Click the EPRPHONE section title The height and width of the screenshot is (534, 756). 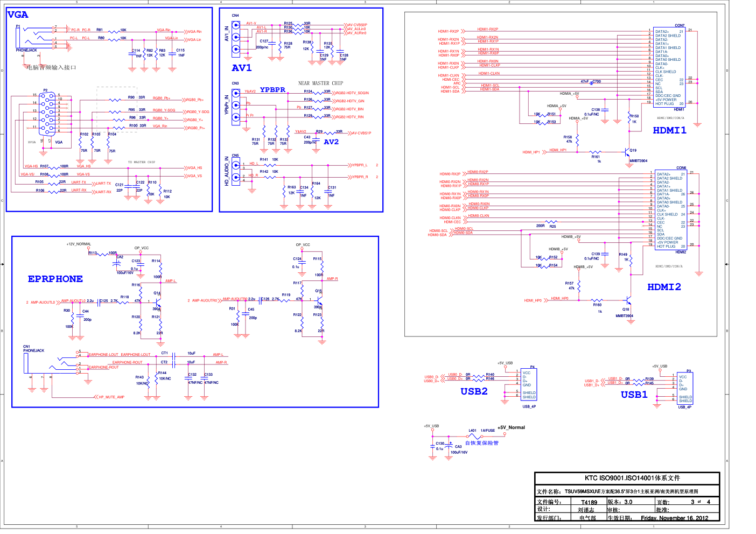pos(55,279)
